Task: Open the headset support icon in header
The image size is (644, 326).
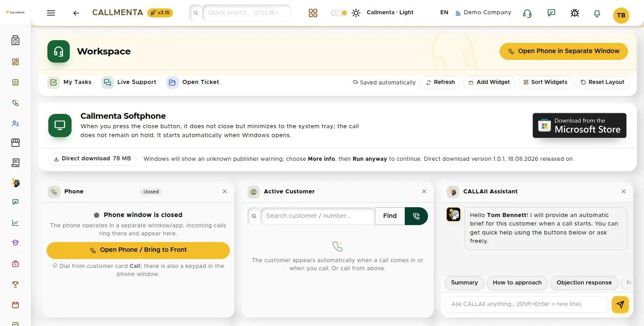Action: (527, 13)
